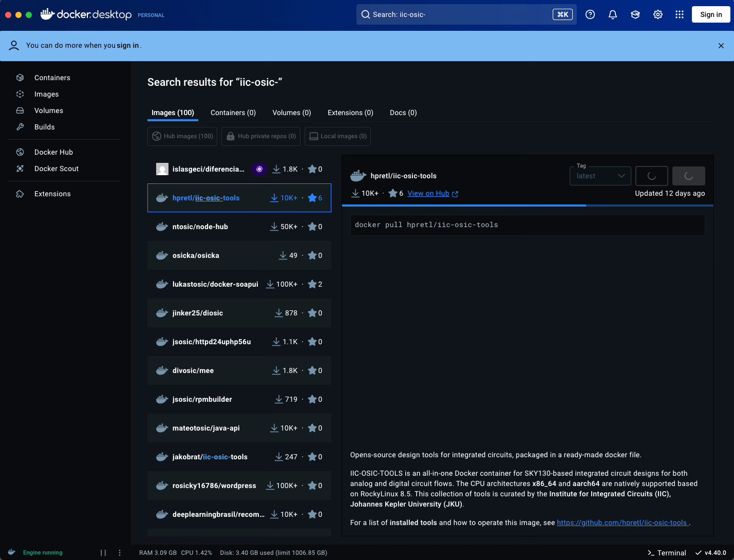This screenshot has width=734, height=560.
Task: Click the star icon on hpretl/iic-osic-tools row
Action: click(312, 198)
